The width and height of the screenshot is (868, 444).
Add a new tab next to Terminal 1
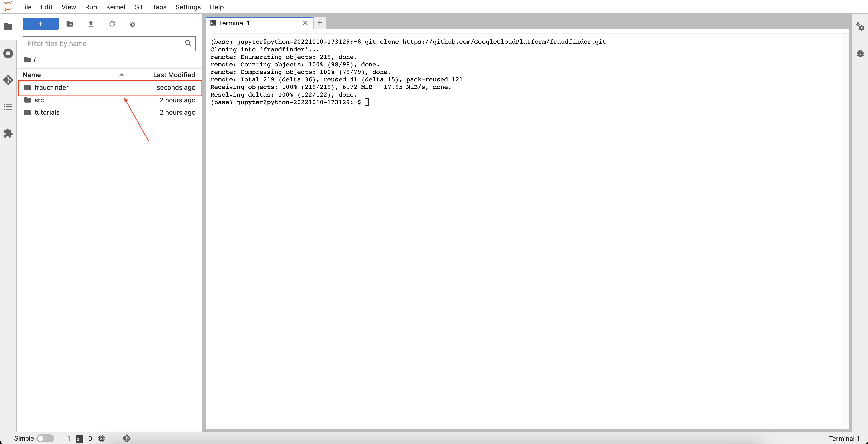[320, 23]
